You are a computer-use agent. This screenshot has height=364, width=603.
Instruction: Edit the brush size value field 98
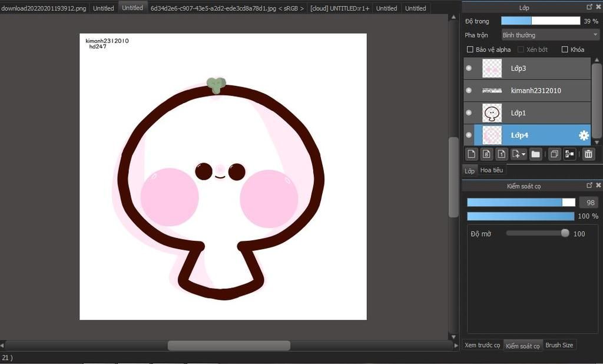pyautogui.click(x=588, y=203)
